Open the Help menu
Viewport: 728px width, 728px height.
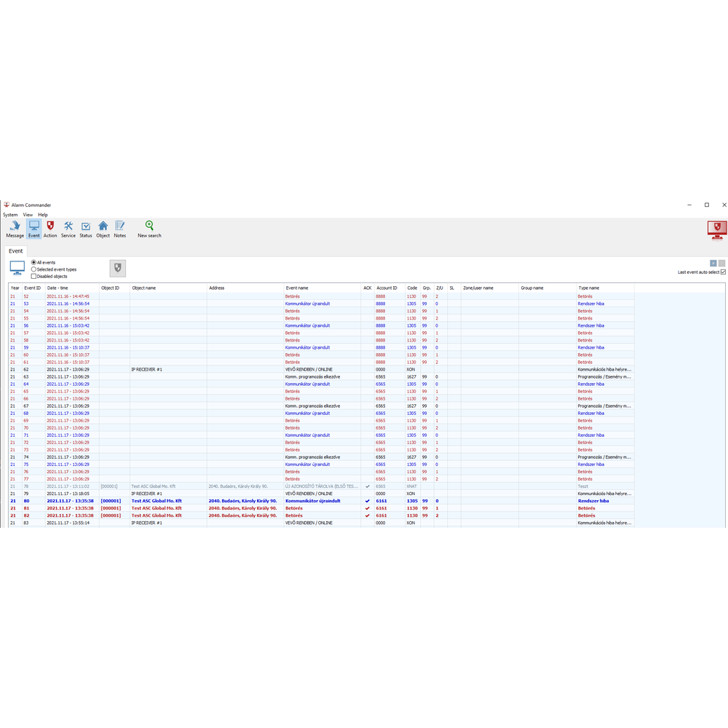pyautogui.click(x=43, y=215)
